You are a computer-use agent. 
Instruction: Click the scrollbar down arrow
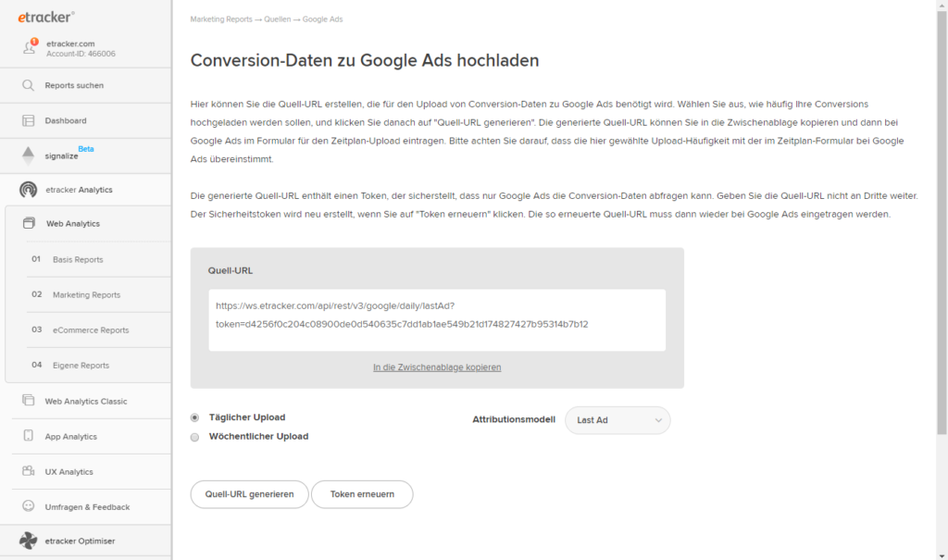click(942, 555)
